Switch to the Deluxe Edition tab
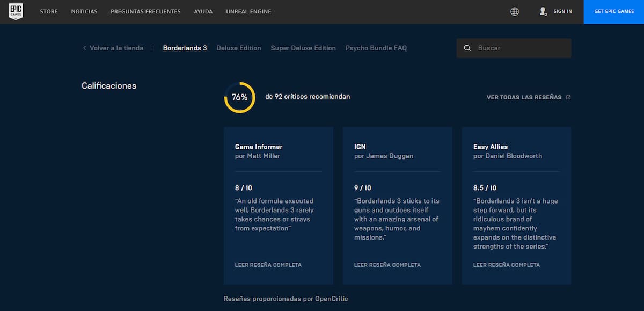 click(239, 48)
